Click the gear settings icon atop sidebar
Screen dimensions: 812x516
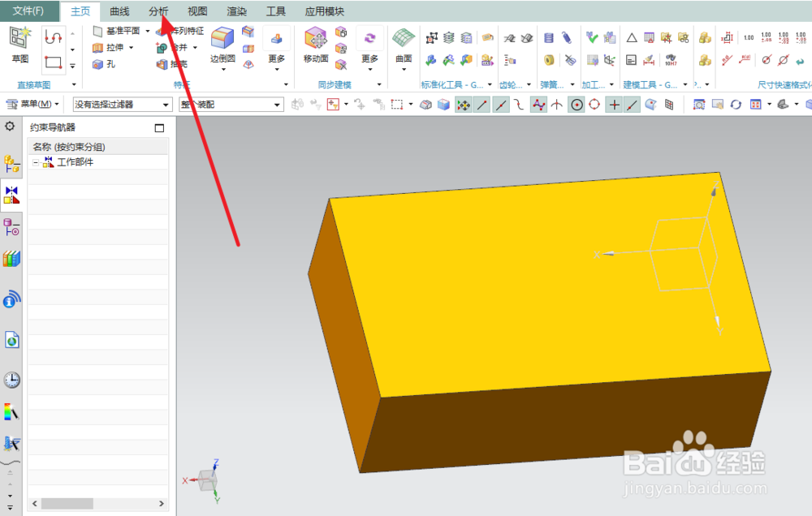(x=10, y=126)
